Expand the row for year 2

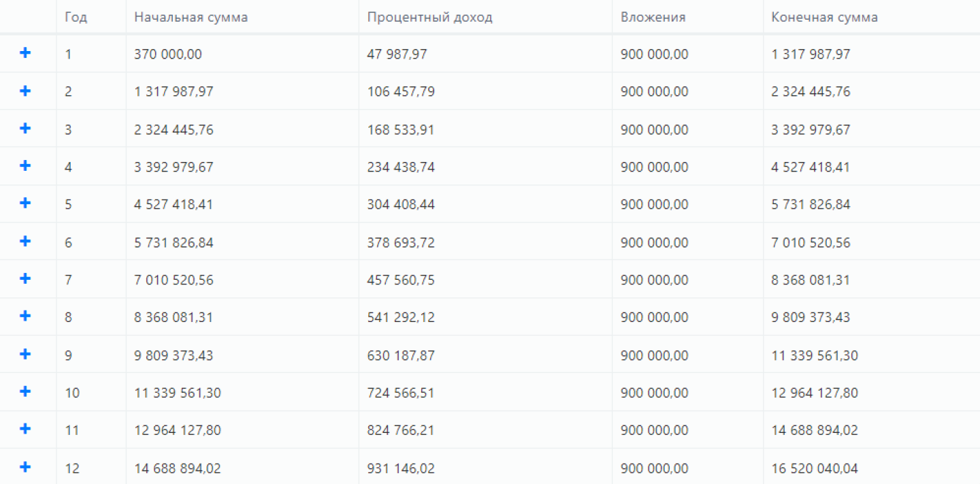click(25, 91)
